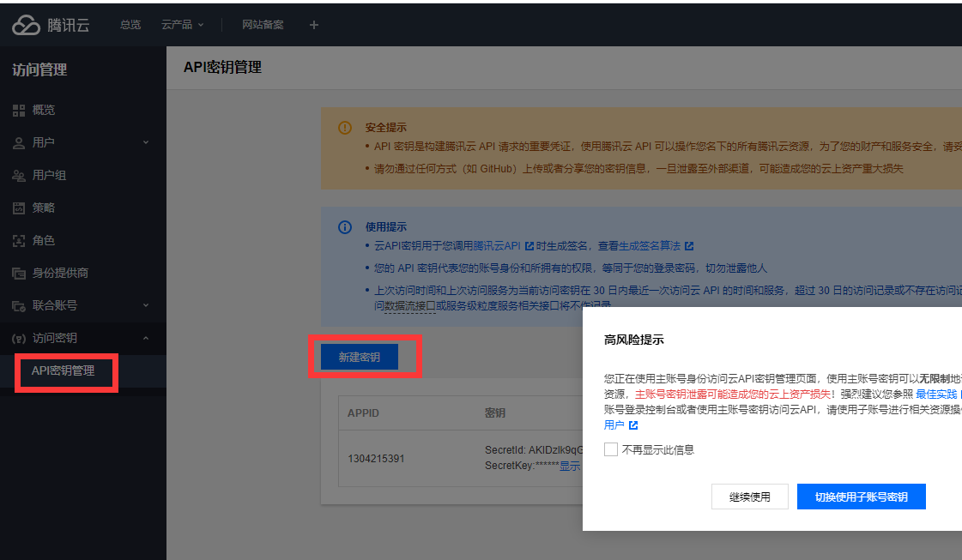Click the 继续使用 button
The height and width of the screenshot is (560, 962).
[750, 497]
